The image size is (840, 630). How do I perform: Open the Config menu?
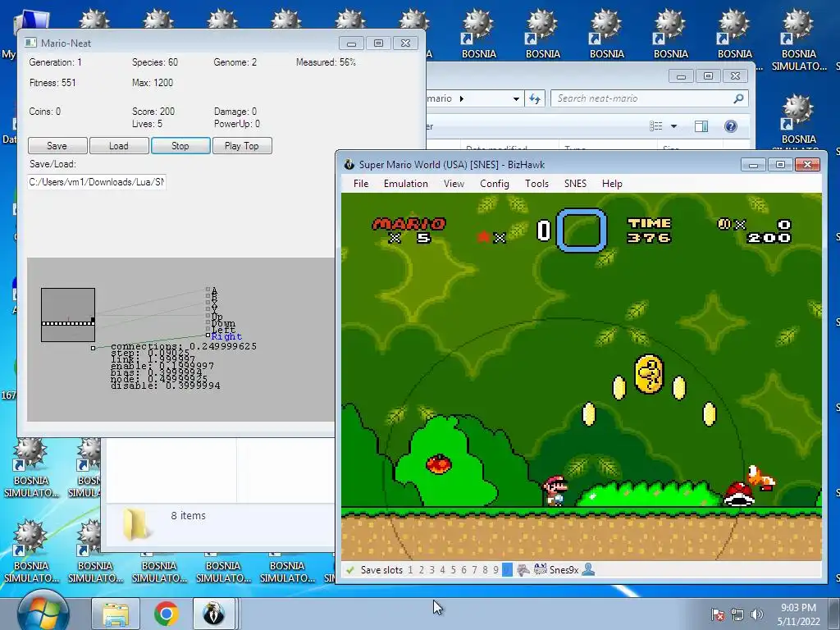coord(494,184)
